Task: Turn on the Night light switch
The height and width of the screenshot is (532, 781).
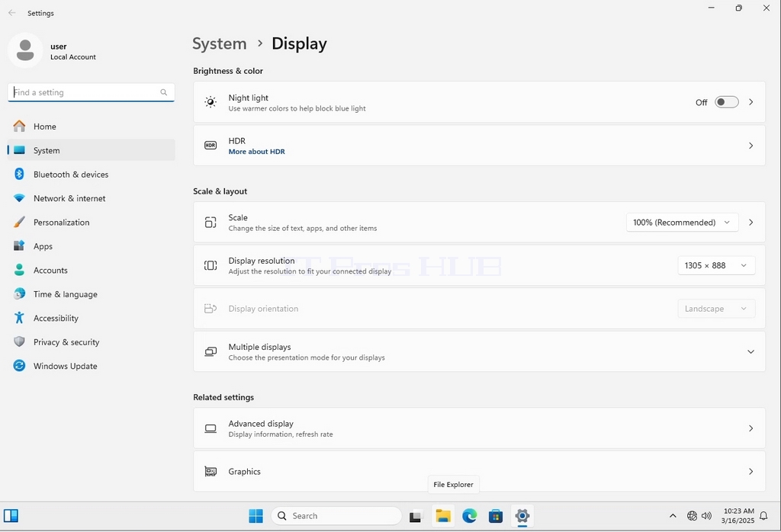Action: [726, 102]
